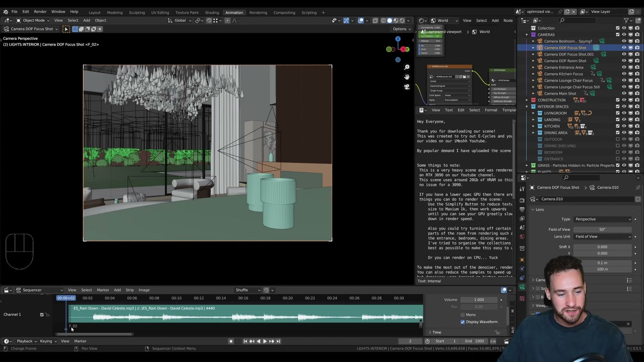Open the View Layer properties tab
The image size is (644, 362).
click(522, 219)
